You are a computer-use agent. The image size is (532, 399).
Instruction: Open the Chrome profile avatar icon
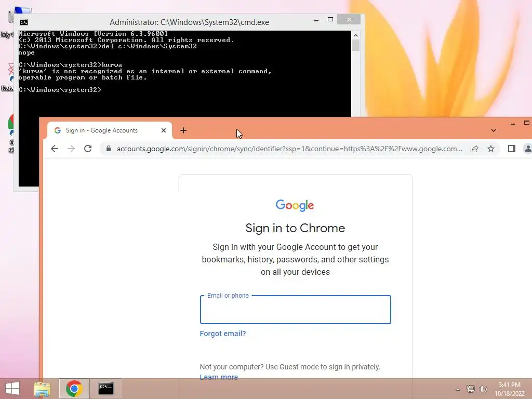(x=528, y=149)
